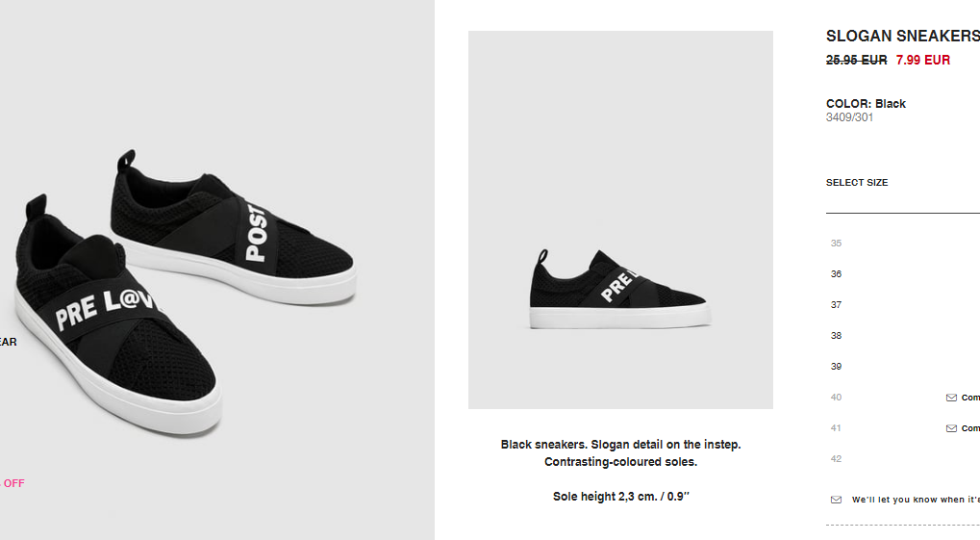Open the "Com..." notification link for size 40
Image resolution: width=980 pixels, height=540 pixels.
[x=970, y=398]
